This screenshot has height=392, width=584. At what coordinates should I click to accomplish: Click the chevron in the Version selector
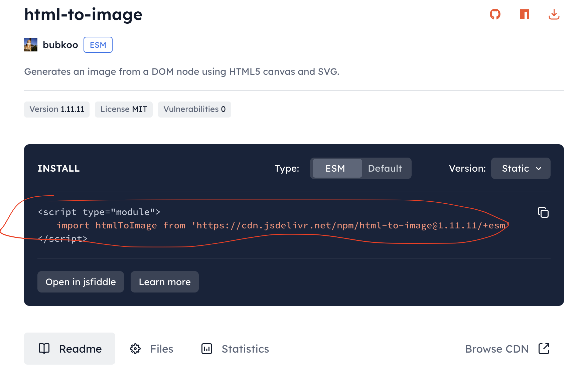click(x=539, y=169)
